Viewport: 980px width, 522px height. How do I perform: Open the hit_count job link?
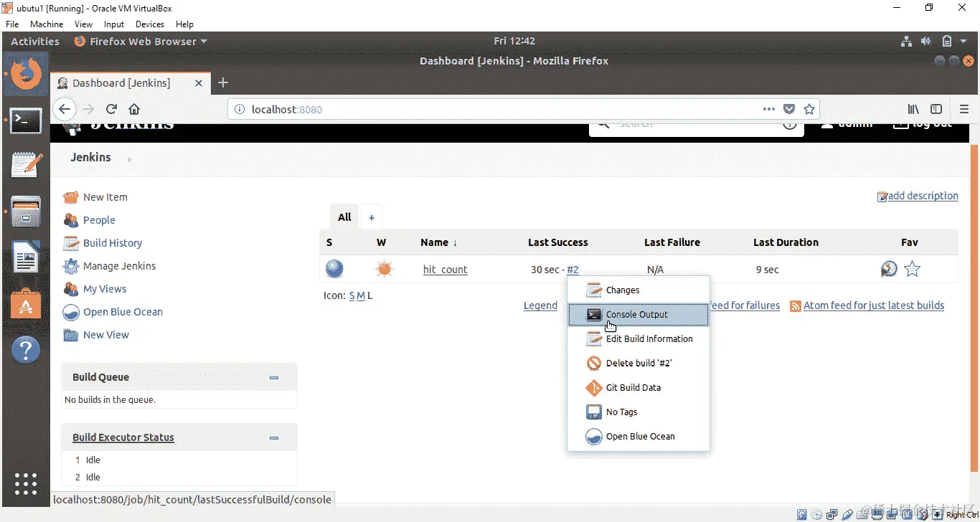pos(446,270)
